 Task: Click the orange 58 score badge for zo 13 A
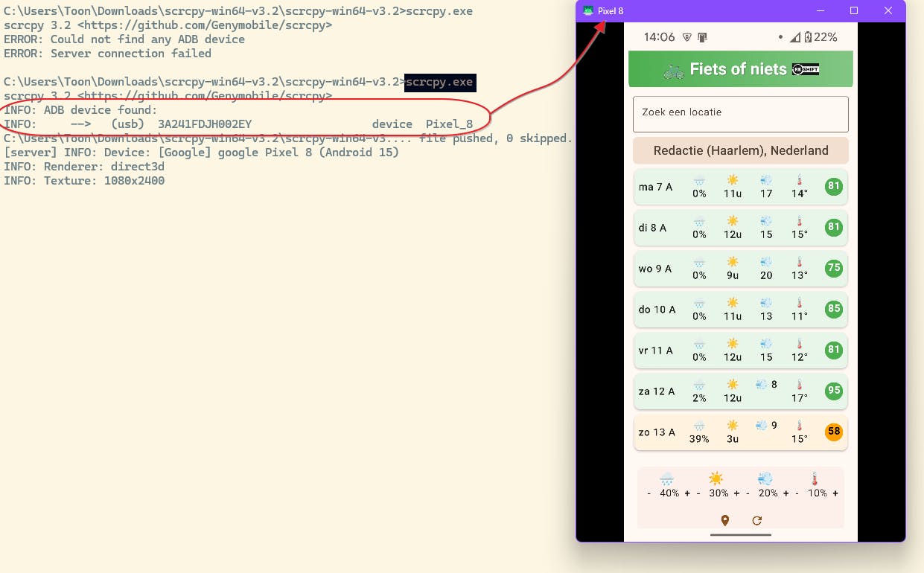pyautogui.click(x=834, y=432)
